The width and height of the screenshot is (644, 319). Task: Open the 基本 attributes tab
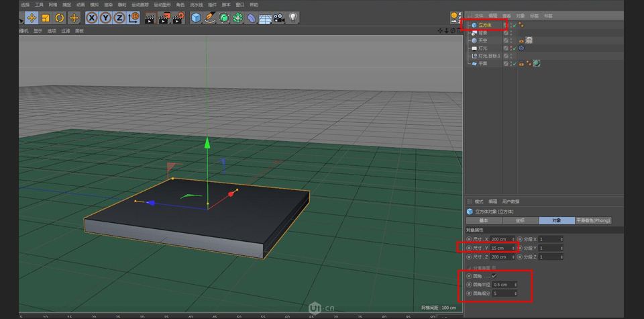pos(484,220)
